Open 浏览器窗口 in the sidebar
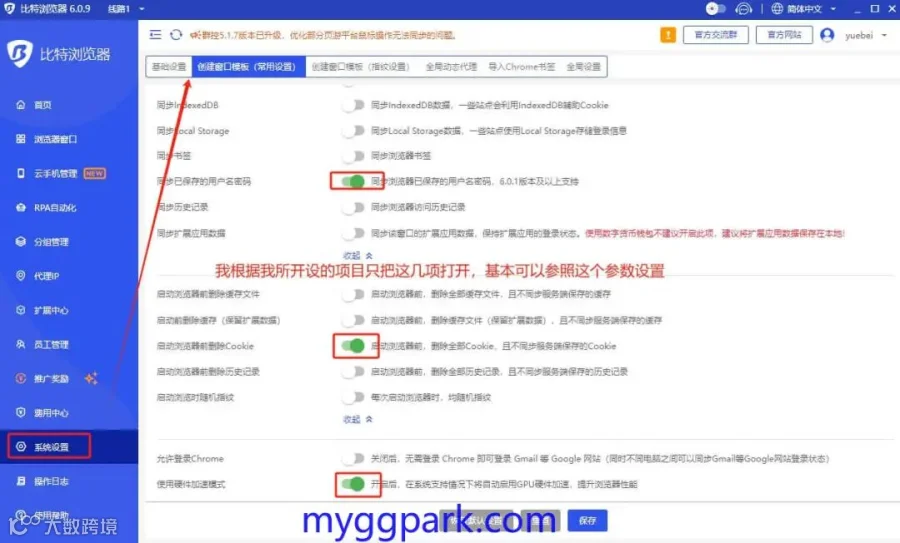900x543 pixels. tap(55, 139)
